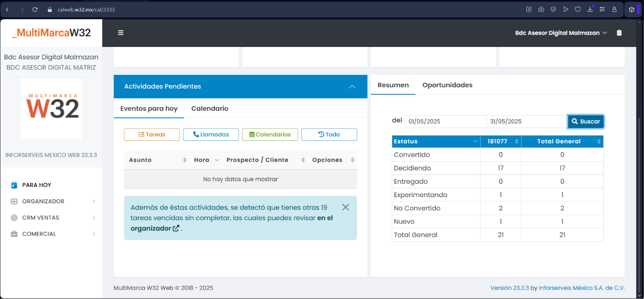Viewport: 644px width, 299px height.
Task: Open the shield privacy protection icon
Action: [553, 9]
